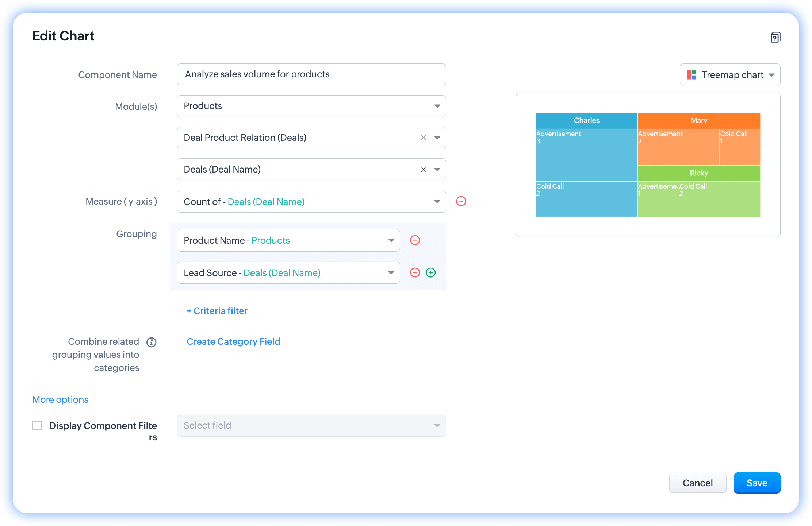This screenshot has width=812, height=526.
Task: Edit the Component Name text field
Action: tap(311, 74)
